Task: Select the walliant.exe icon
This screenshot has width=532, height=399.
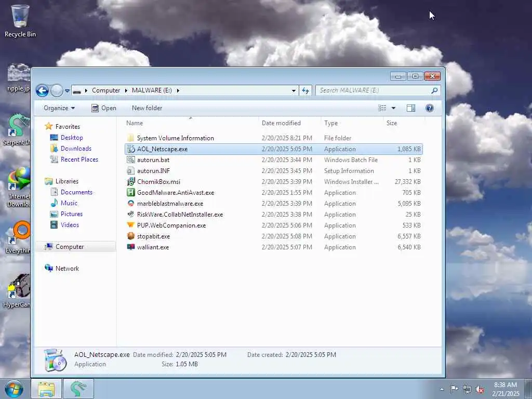Action: coord(130,247)
